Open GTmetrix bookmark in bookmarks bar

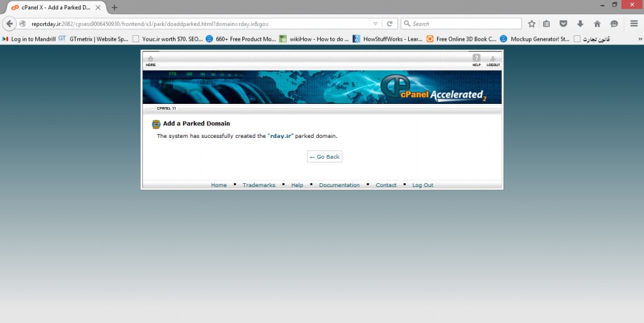click(x=93, y=38)
